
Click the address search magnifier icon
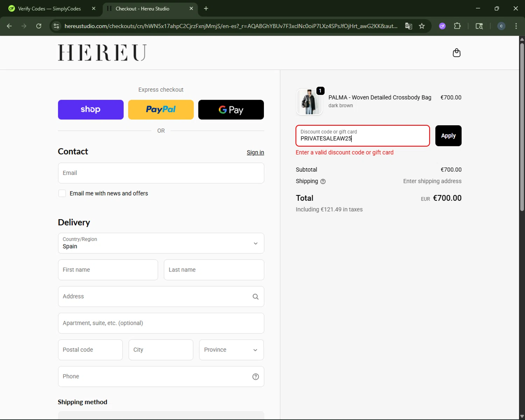[255, 297]
